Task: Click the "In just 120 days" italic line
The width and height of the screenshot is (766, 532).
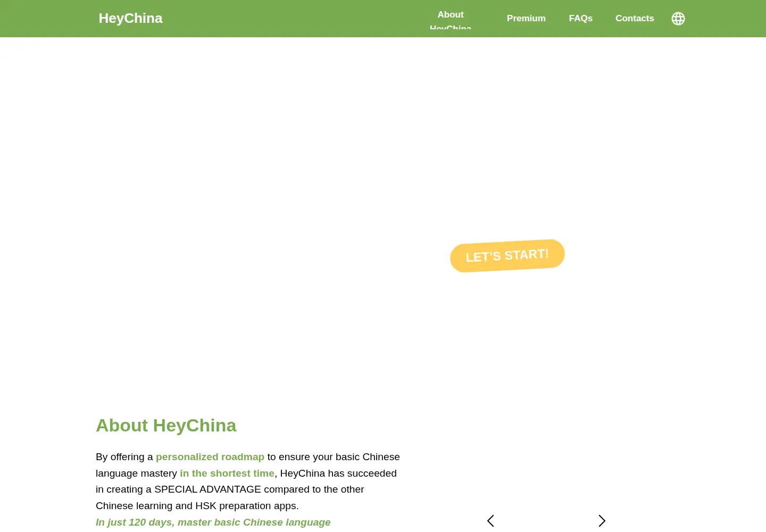Action: tap(213, 522)
